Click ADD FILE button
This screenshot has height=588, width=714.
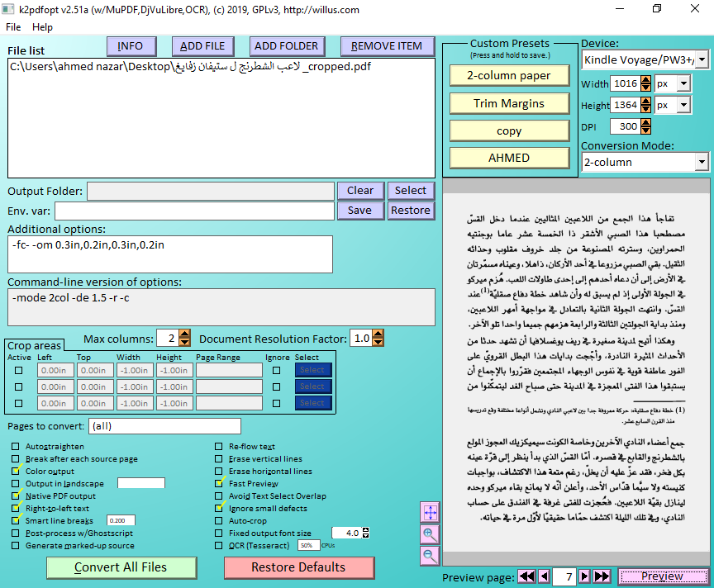click(x=203, y=46)
